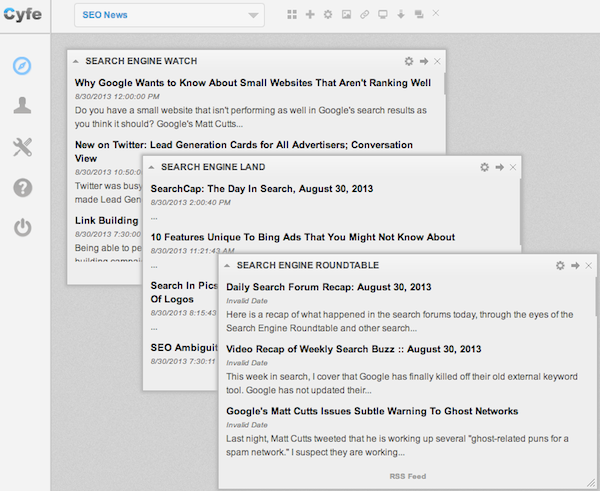Open the compass dashboards icon in sidebar

[x=22, y=66]
